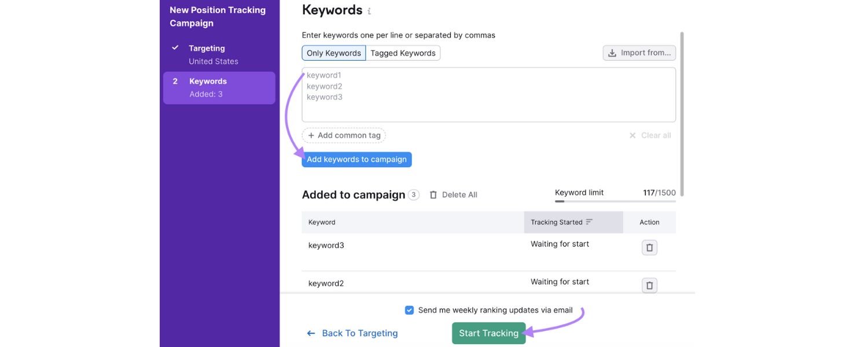This screenshot has height=347, width=868.
Task: Click the back arrow beside Back To Targeting
Action: point(311,333)
